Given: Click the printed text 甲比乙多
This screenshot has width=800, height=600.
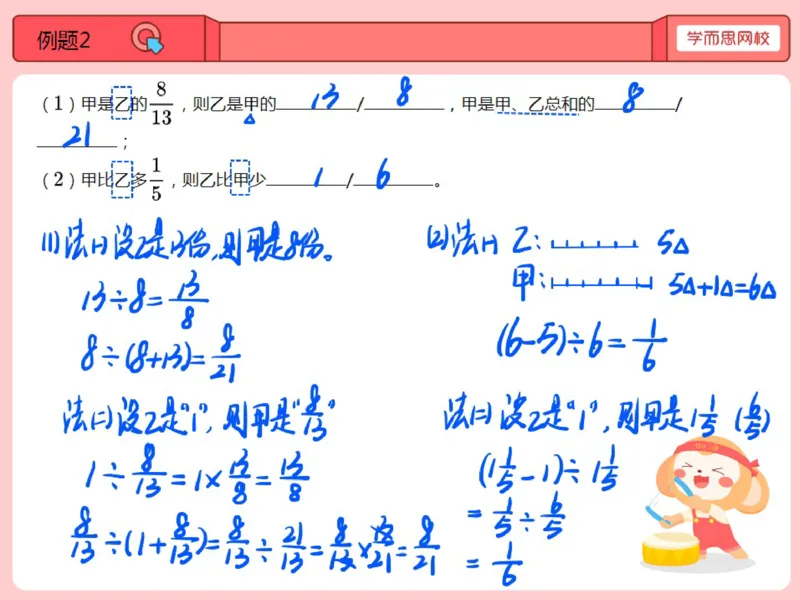Looking at the screenshot, I should tap(114, 179).
